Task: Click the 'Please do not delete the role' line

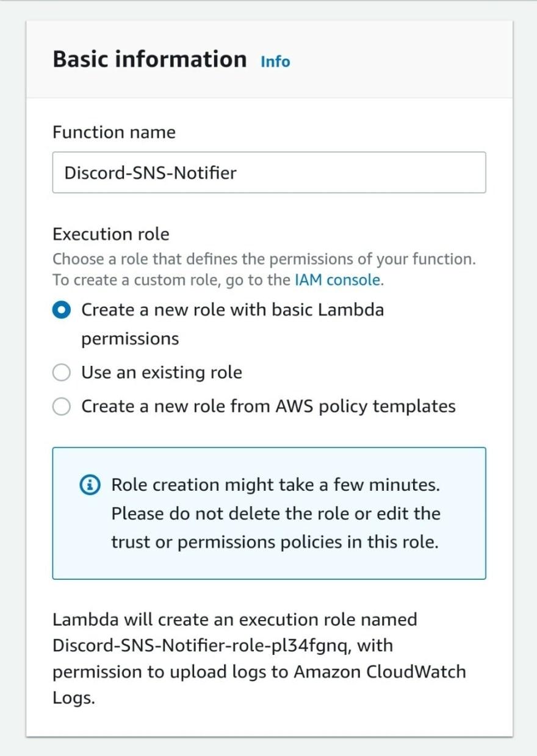Action: click(x=276, y=513)
